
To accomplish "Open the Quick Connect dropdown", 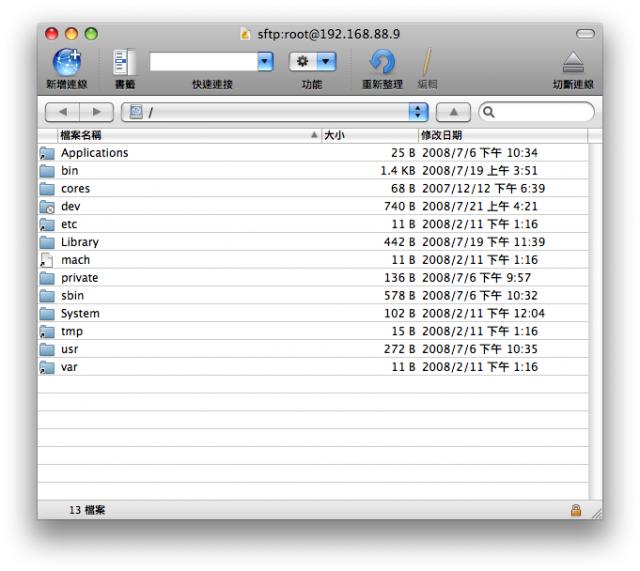I will point(266,62).
